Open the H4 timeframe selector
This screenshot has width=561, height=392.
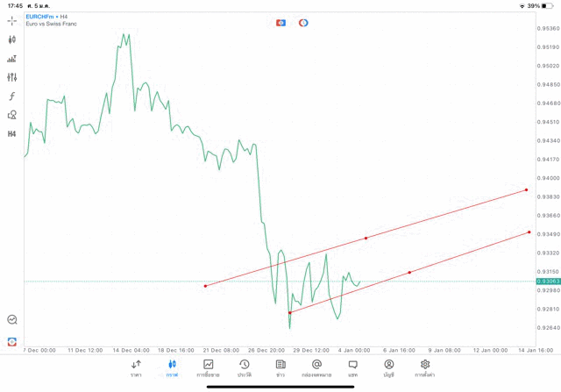tap(12, 134)
